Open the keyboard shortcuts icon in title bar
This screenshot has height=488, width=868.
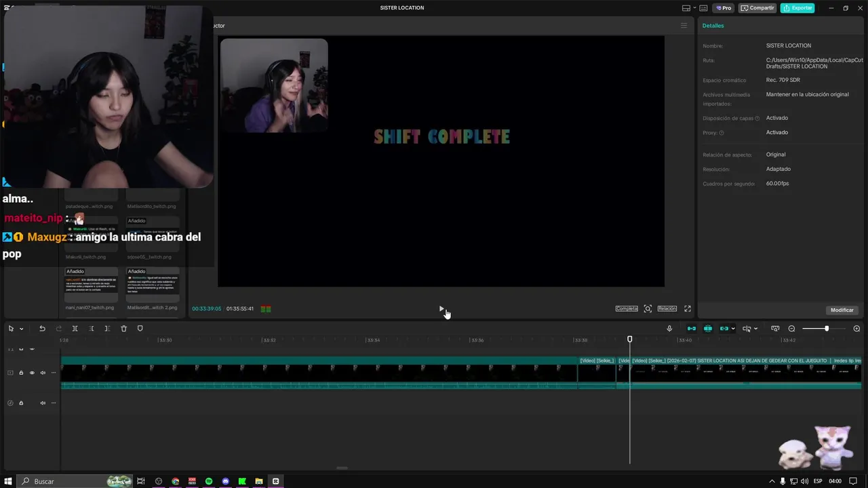coord(704,8)
